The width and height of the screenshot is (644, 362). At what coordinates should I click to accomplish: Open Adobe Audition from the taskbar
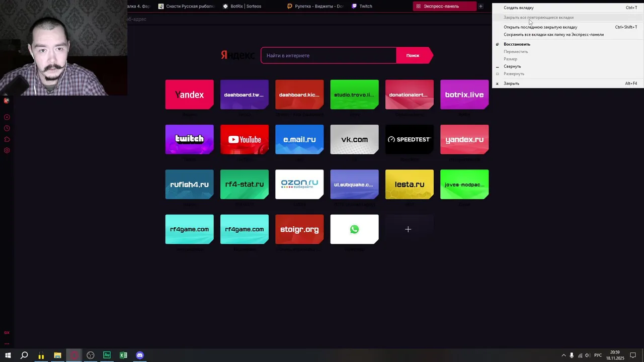107,355
